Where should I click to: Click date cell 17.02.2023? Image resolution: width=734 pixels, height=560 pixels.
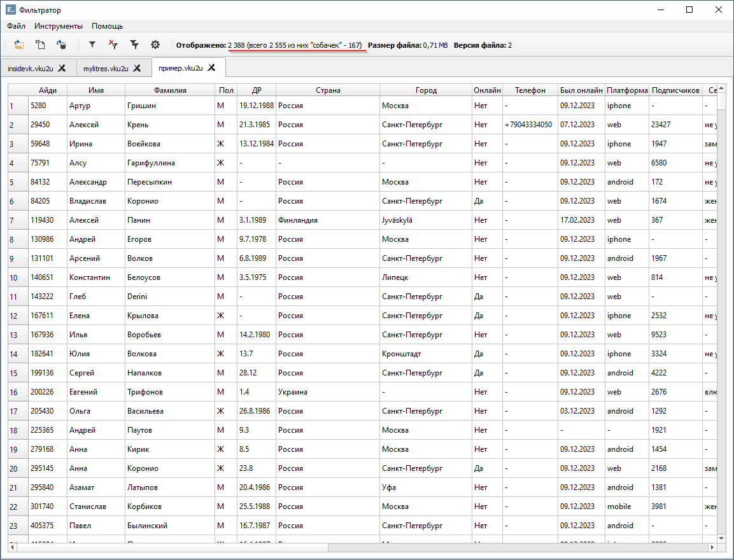point(581,220)
